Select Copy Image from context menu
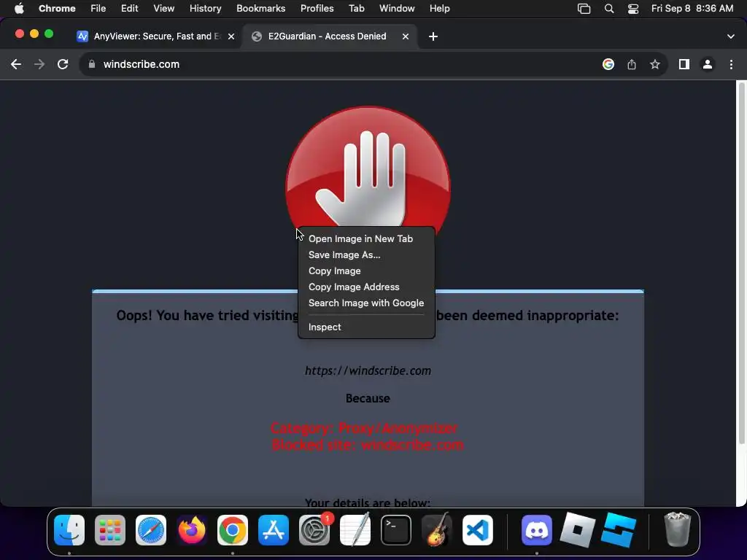Screen dimensions: 747x560 click(x=334, y=271)
